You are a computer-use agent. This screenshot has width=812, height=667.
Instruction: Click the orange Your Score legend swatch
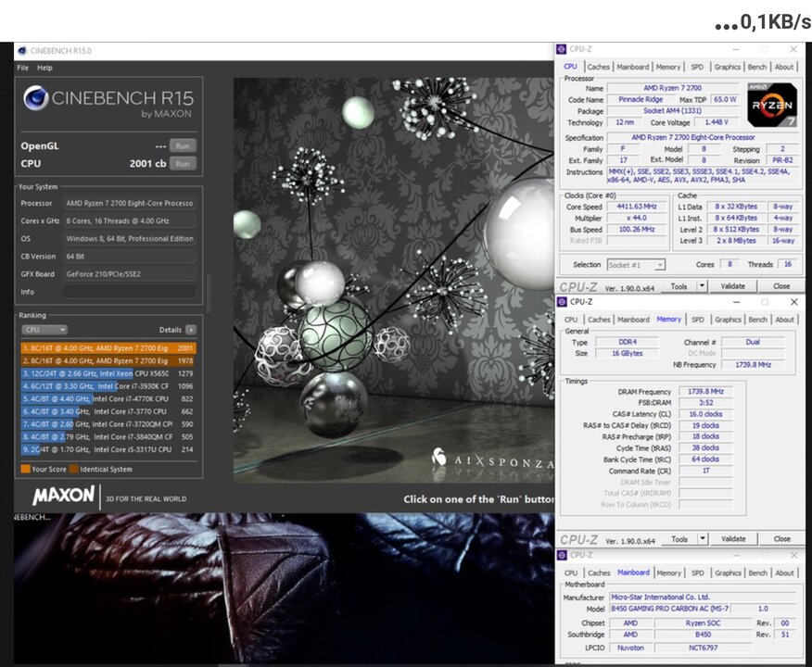[x=25, y=469]
